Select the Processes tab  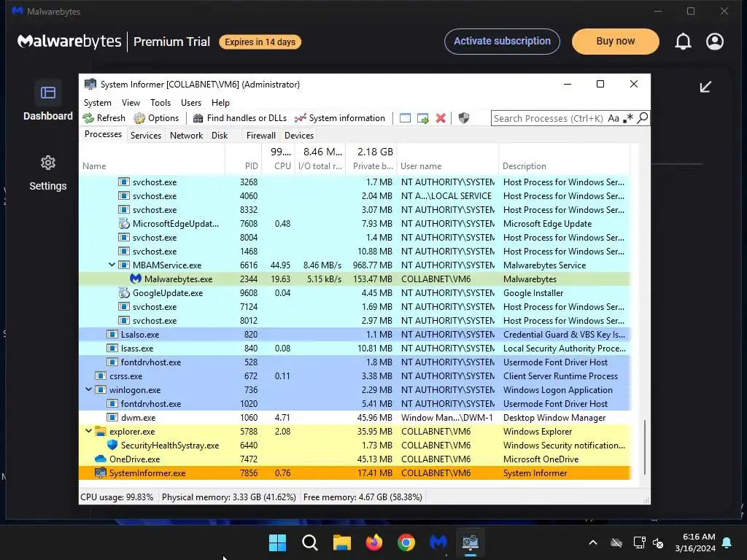click(x=103, y=134)
